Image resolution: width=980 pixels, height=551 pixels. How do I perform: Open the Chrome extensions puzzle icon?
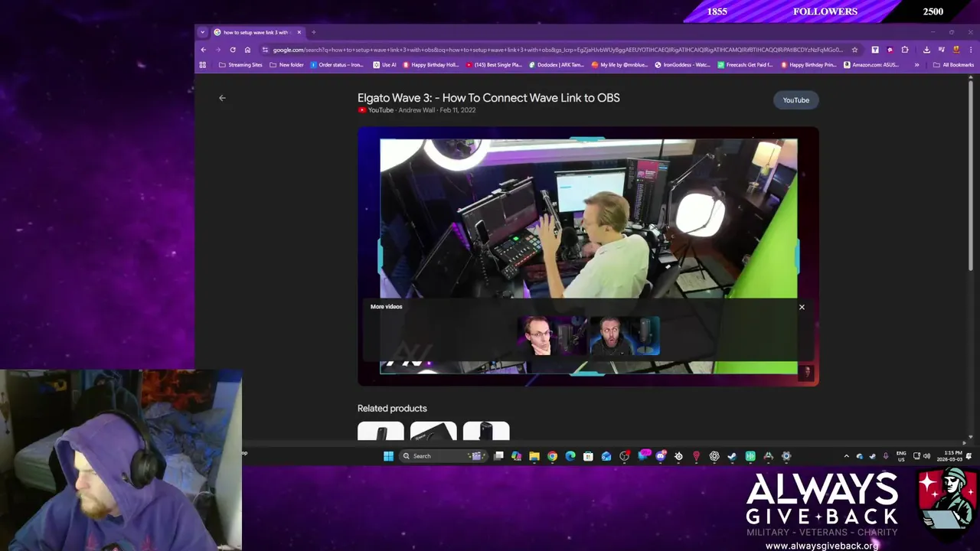[905, 50]
